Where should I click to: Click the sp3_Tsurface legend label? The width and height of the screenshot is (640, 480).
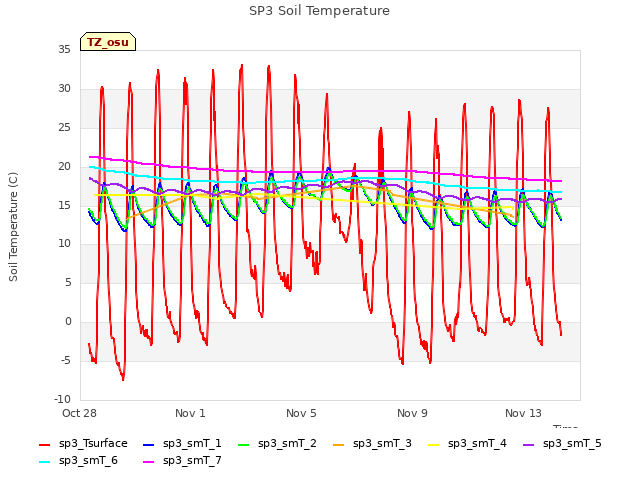[93, 443]
